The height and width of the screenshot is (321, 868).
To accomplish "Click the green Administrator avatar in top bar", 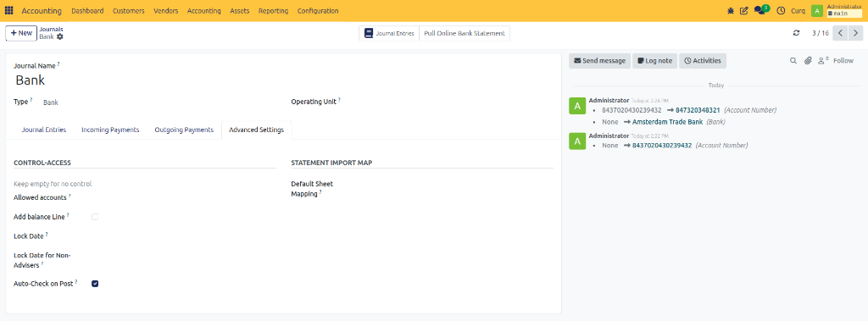I will pyautogui.click(x=816, y=10).
